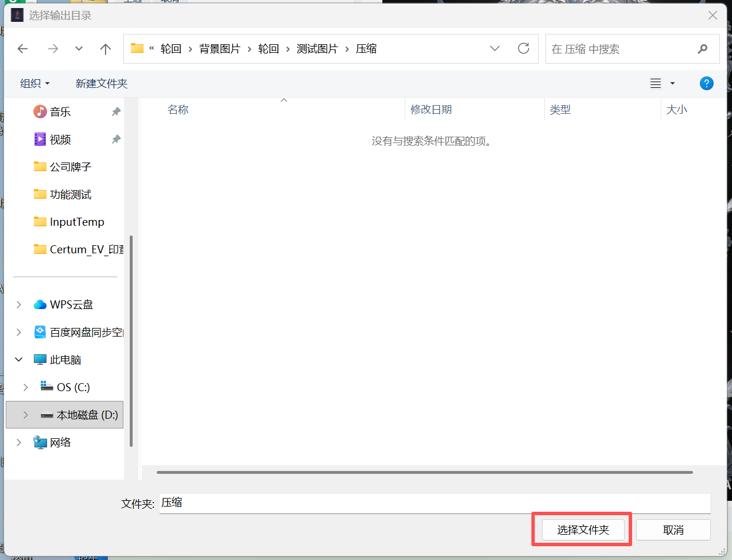Close the 选择输出目录 dialog
Screen dimensions: 732x560
coord(712,16)
